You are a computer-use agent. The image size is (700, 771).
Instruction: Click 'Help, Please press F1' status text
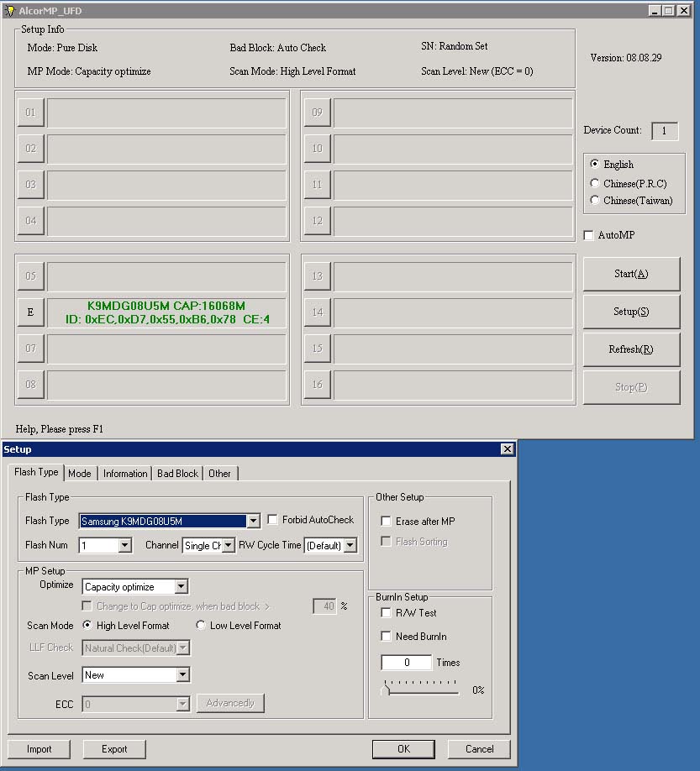[59, 429]
